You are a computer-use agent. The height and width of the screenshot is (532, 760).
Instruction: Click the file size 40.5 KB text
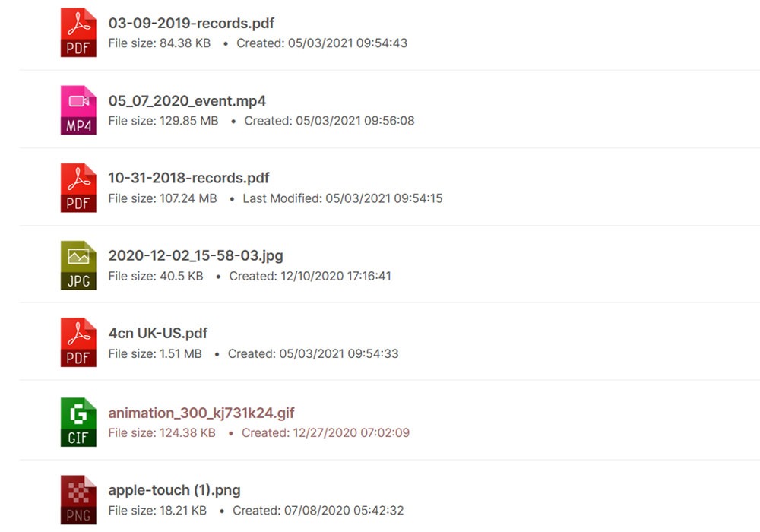point(156,276)
